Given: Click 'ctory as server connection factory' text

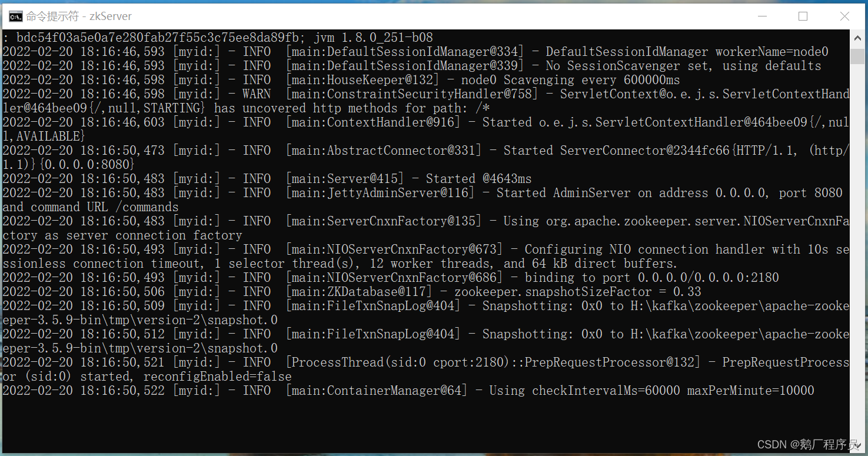Looking at the screenshot, I should [x=122, y=235].
